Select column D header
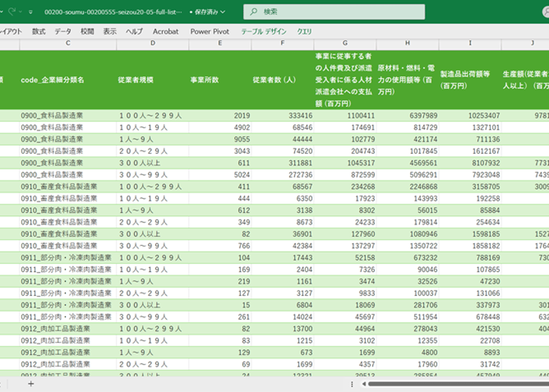This screenshot has width=549, height=392. (153, 43)
